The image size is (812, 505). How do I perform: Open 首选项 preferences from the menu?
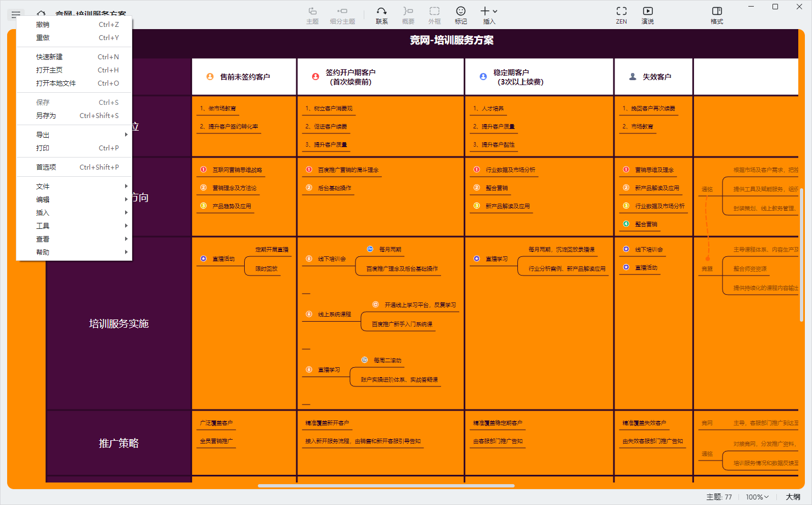tap(45, 167)
